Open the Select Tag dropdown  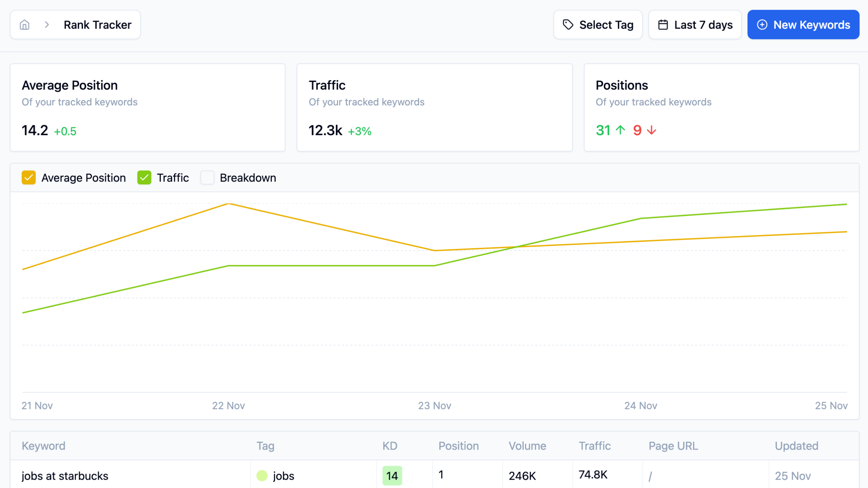[598, 25]
